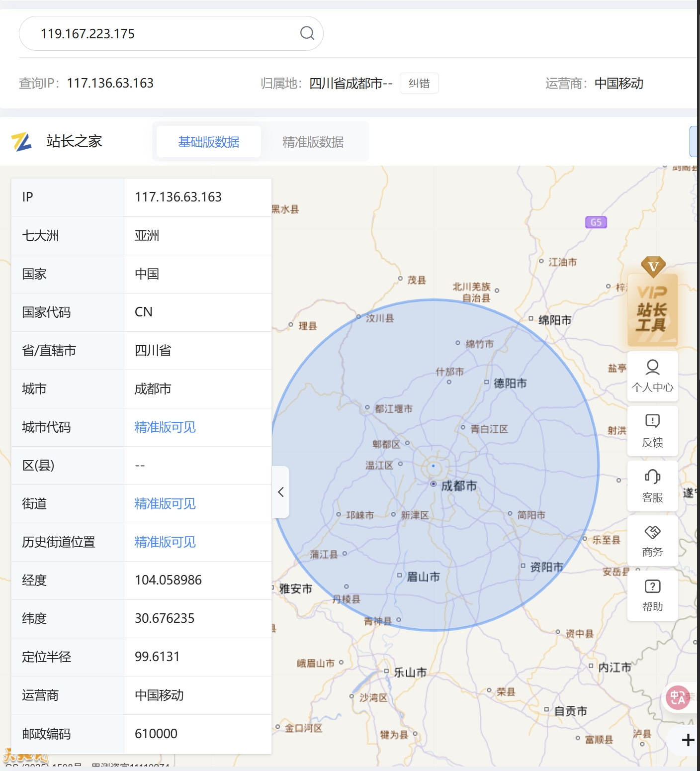Image resolution: width=700 pixels, height=771 pixels.
Task: Collapse the info panel with left chevron
Action: (x=280, y=492)
